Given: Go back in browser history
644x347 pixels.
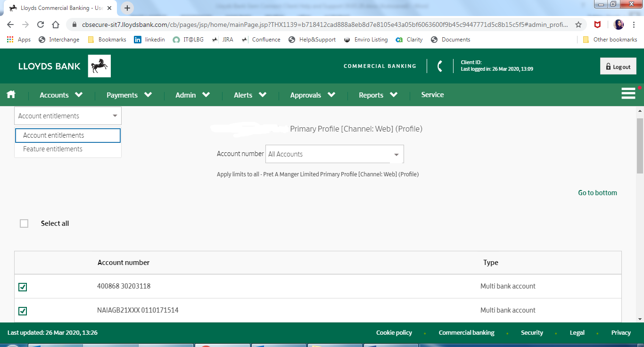Looking at the screenshot, I should [x=10, y=25].
